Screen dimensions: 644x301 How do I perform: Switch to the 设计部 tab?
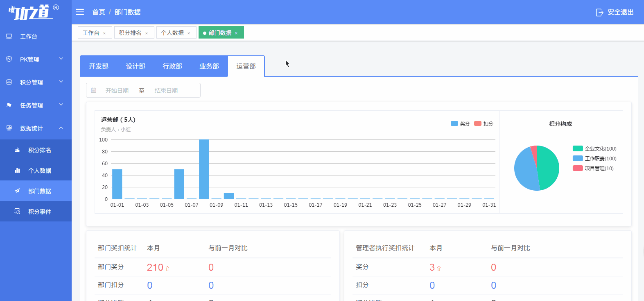click(x=136, y=66)
